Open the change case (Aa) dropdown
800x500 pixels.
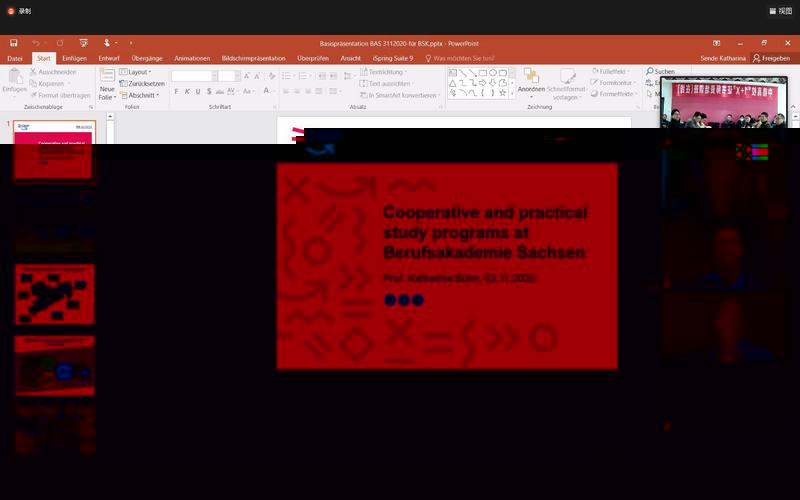[x=248, y=91]
